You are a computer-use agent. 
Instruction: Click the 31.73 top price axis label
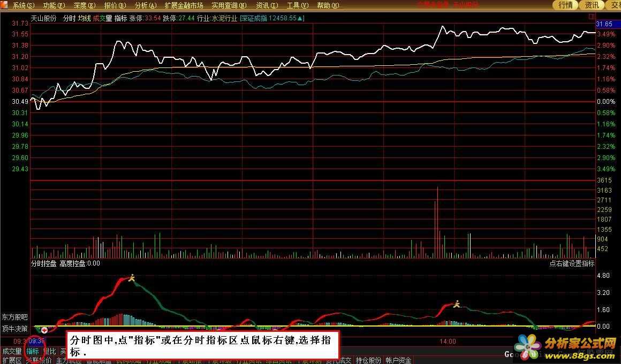(20, 24)
